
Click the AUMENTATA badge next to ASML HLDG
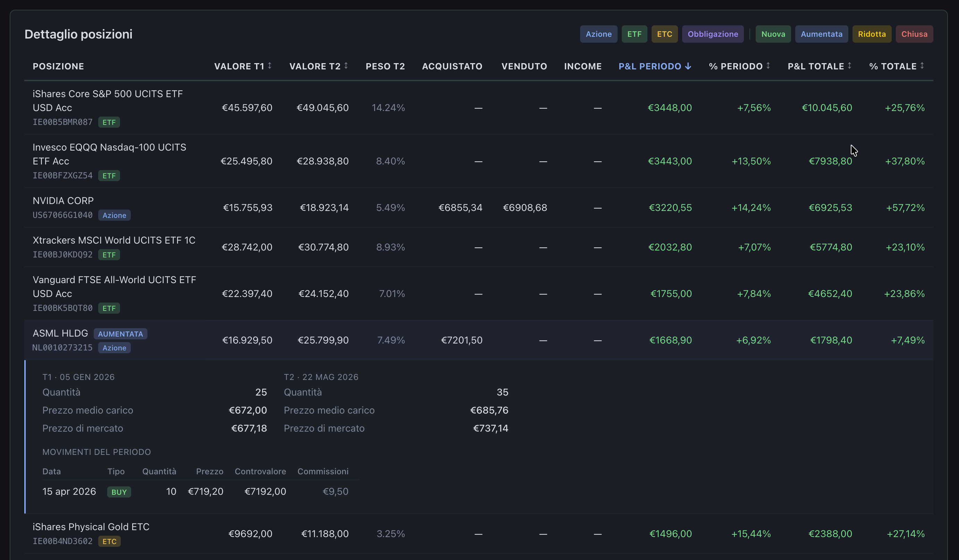(121, 334)
